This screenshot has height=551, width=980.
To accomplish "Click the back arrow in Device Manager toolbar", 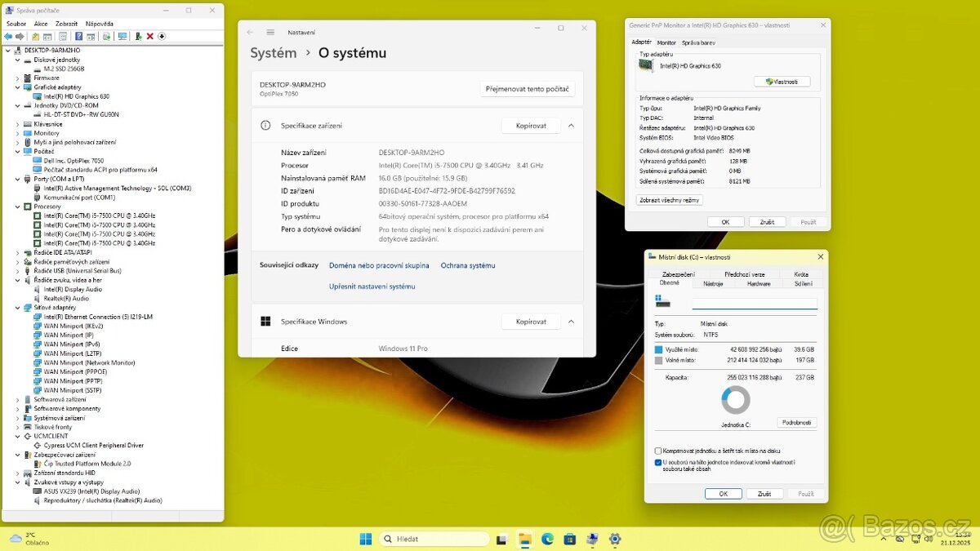I will pyautogui.click(x=8, y=36).
